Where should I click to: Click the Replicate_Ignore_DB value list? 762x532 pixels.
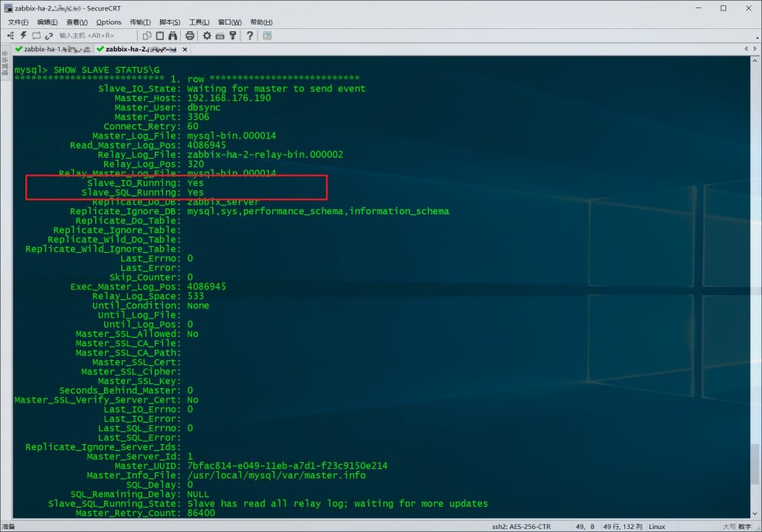coord(318,211)
